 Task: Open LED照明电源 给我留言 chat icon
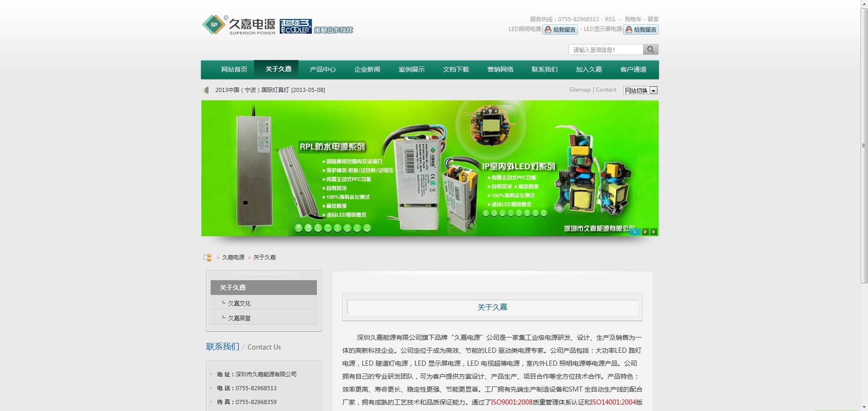(560, 30)
